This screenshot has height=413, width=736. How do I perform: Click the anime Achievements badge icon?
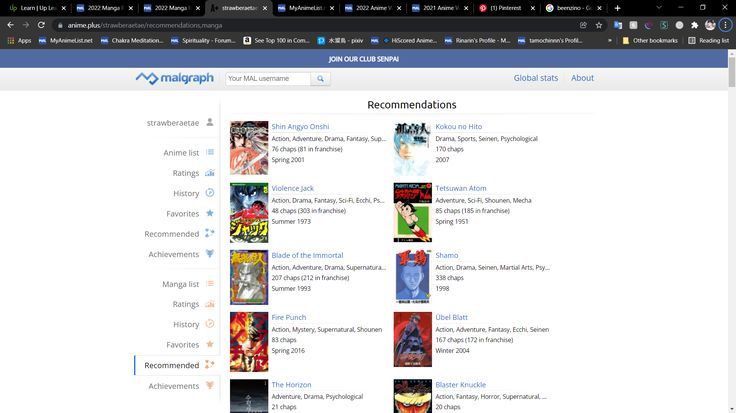210,253
